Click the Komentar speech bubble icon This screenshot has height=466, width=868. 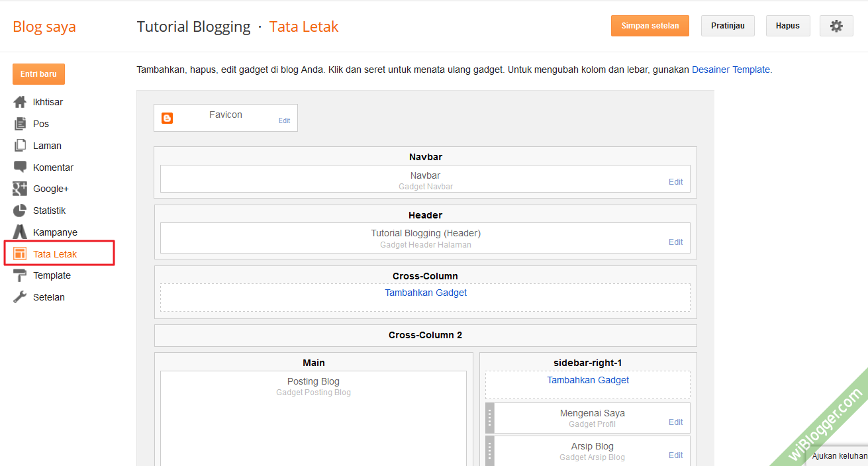20,167
